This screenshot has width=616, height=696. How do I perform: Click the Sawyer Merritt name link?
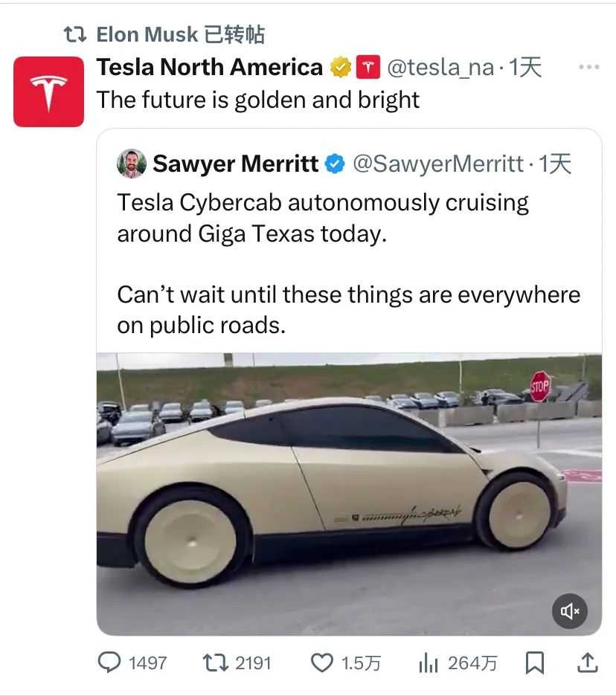[235, 164]
